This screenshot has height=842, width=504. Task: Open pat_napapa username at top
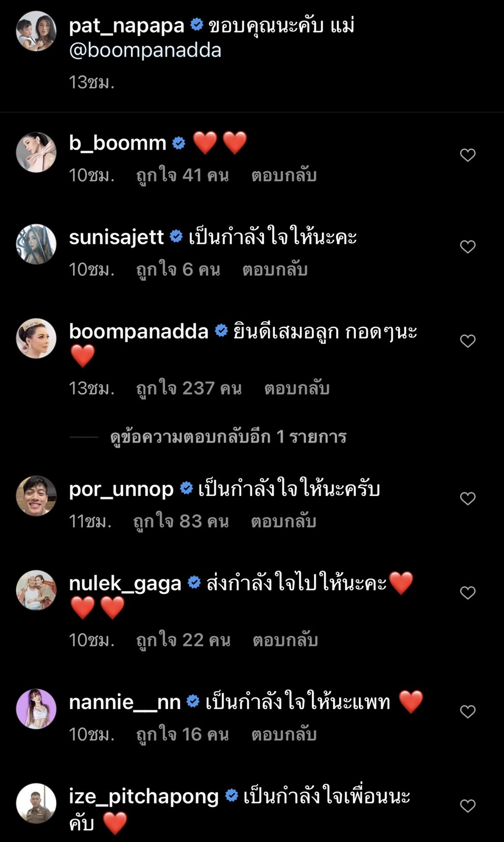coord(126,25)
